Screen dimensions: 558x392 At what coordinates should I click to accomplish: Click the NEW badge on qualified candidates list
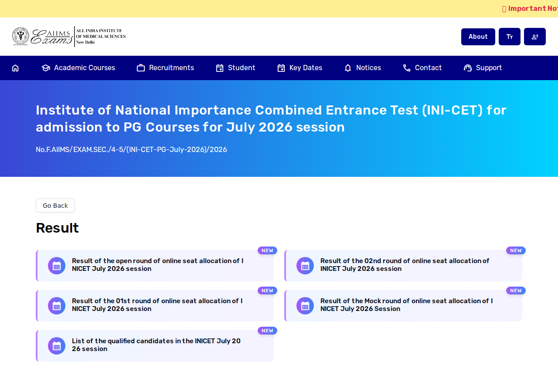point(267,331)
